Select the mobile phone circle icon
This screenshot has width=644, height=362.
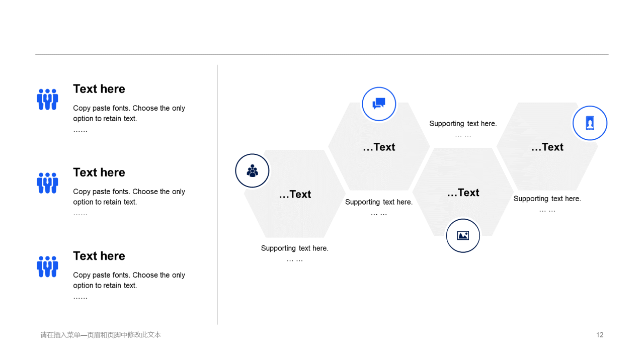click(590, 123)
